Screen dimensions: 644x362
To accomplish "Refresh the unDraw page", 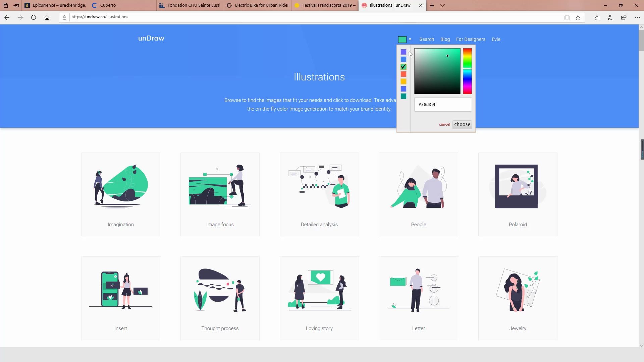I will coord(34,17).
